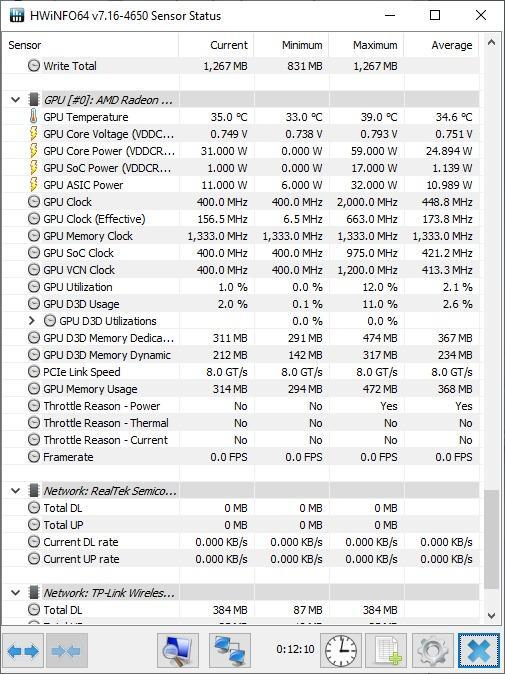Viewport: 505px width, 674px height.
Task: Click the shrink columns arrows icon
Action: point(67,651)
